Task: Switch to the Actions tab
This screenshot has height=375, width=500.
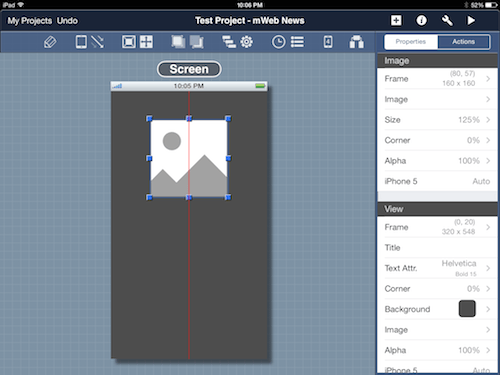Action: (x=463, y=42)
